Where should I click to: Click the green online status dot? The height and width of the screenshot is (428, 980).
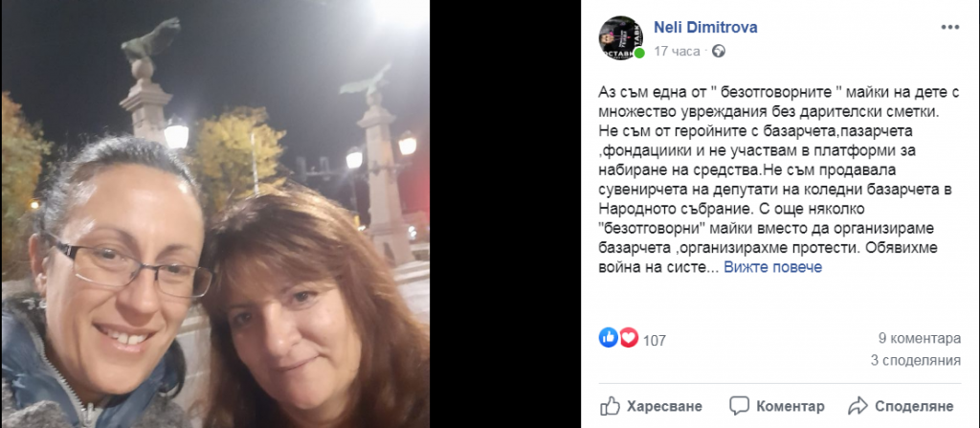coord(639,54)
